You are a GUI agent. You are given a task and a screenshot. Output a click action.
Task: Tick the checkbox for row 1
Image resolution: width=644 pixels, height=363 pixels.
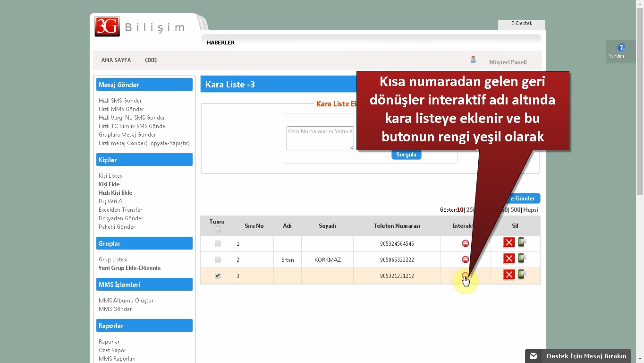pos(218,244)
